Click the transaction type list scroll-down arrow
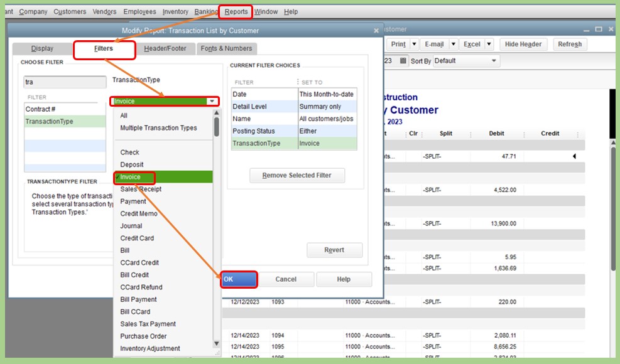This screenshot has width=620, height=364. coord(216,343)
